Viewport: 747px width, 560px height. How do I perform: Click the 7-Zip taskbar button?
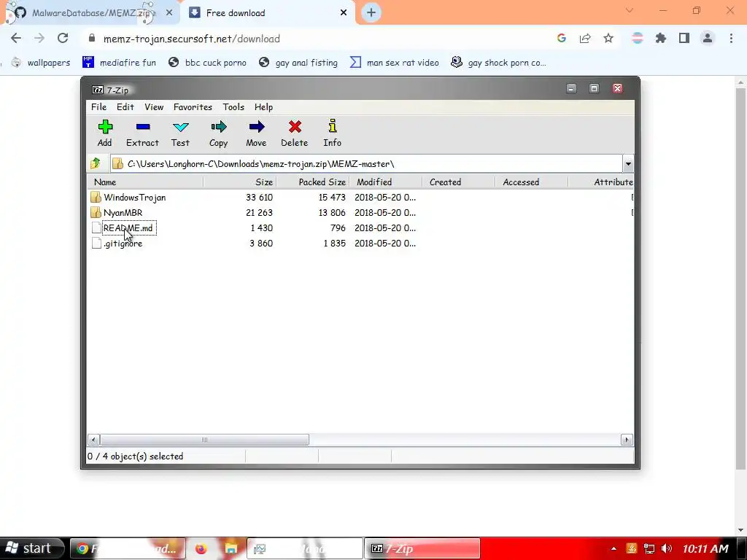click(422, 548)
